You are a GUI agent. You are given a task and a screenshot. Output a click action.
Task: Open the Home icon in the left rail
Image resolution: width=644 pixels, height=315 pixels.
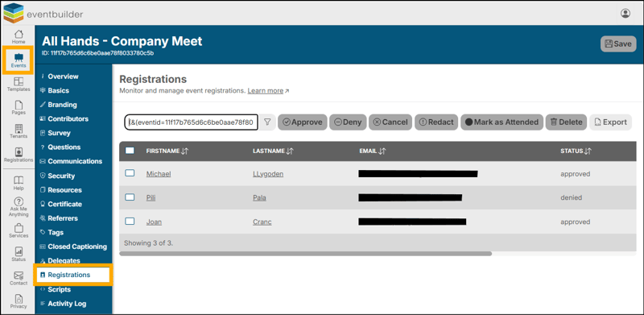(19, 36)
